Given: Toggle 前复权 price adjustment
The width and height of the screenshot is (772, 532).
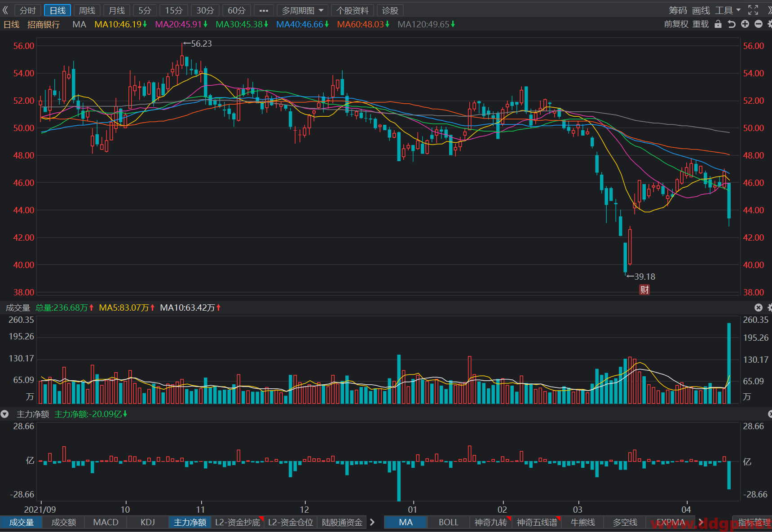Looking at the screenshot, I should coord(676,24).
